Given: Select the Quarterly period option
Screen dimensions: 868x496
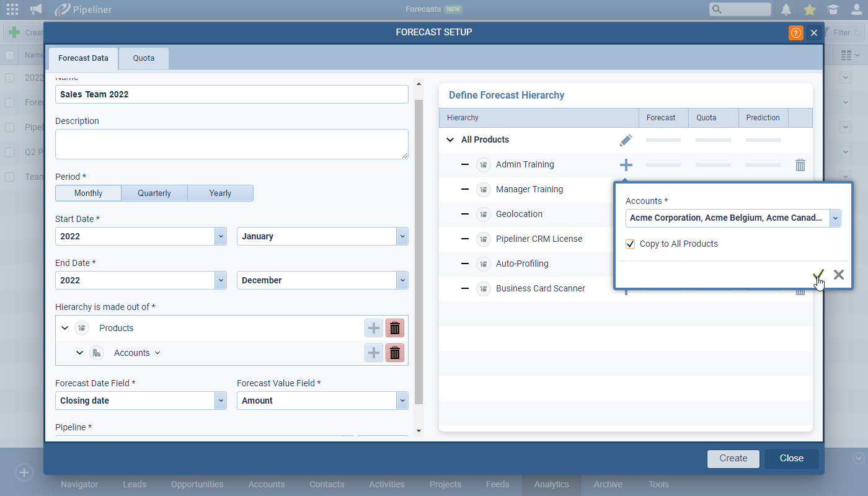Looking at the screenshot, I should (x=154, y=193).
